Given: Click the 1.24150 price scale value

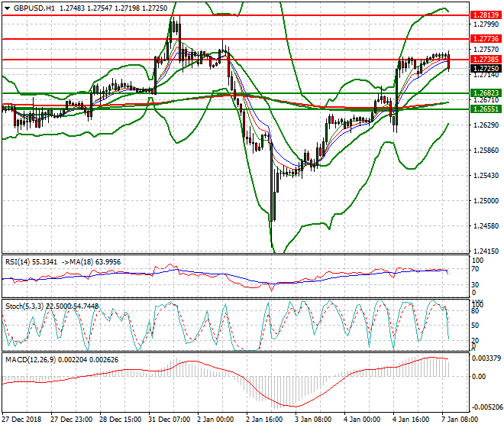Looking at the screenshot, I should click(486, 251).
